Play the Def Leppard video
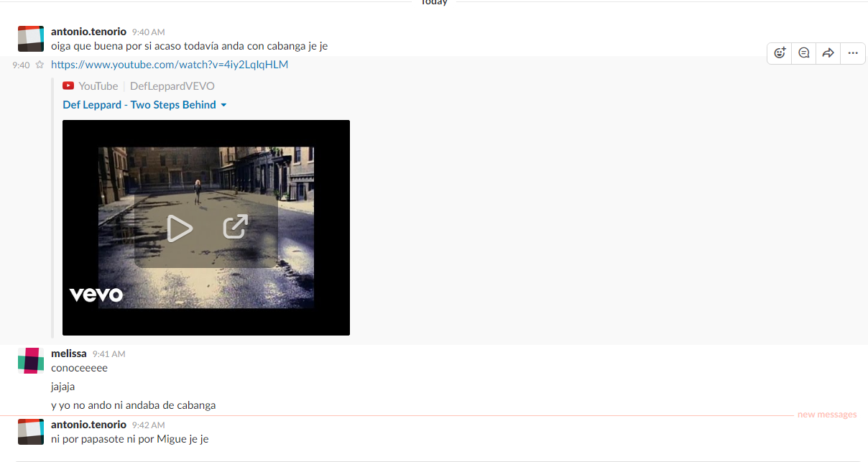Image resolution: width=868 pixels, height=462 pixels. point(179,228)
